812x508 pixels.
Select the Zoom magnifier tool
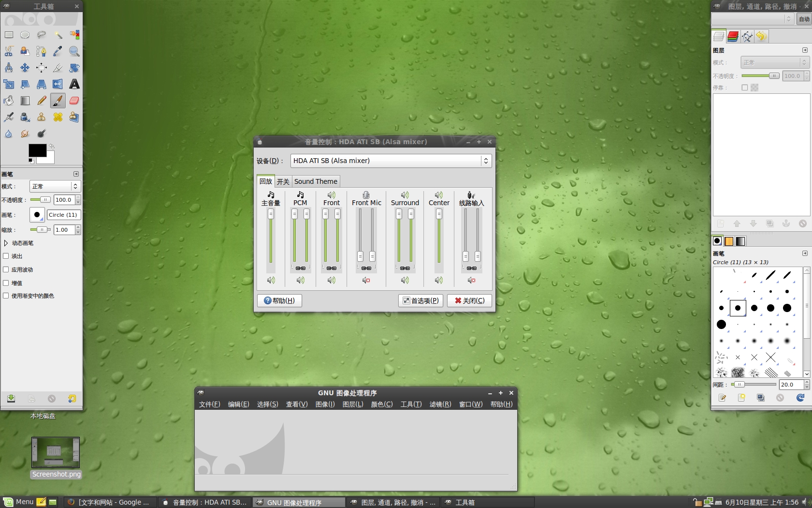(74, 51)
